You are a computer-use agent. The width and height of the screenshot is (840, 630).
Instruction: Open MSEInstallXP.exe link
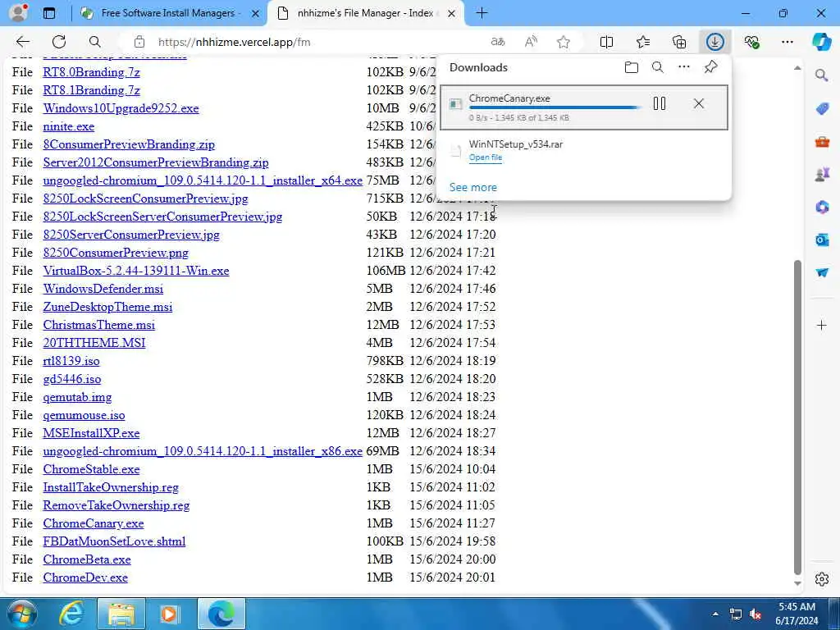(x=91, y=433)
